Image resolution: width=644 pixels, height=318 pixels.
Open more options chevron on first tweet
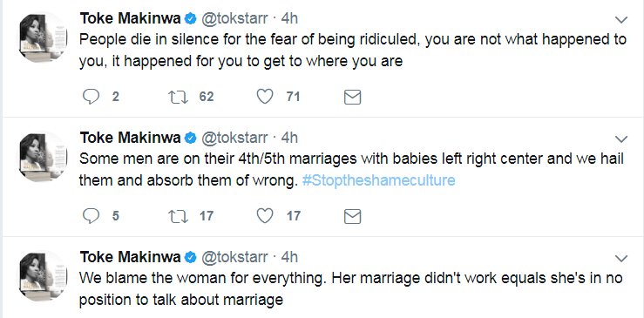tap(621, 20)
